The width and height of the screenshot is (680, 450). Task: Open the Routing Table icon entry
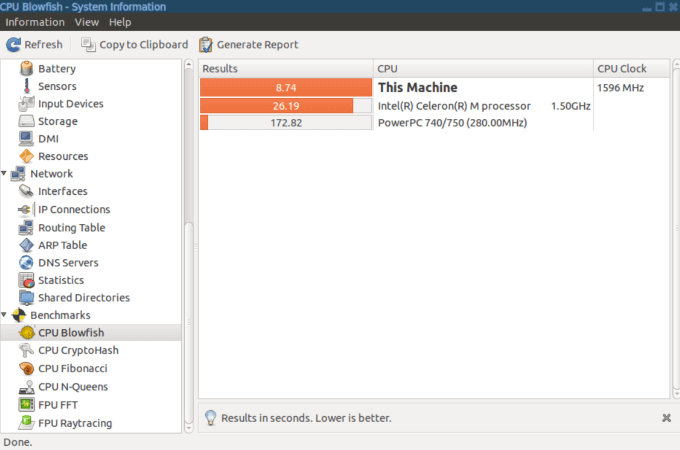26,228
